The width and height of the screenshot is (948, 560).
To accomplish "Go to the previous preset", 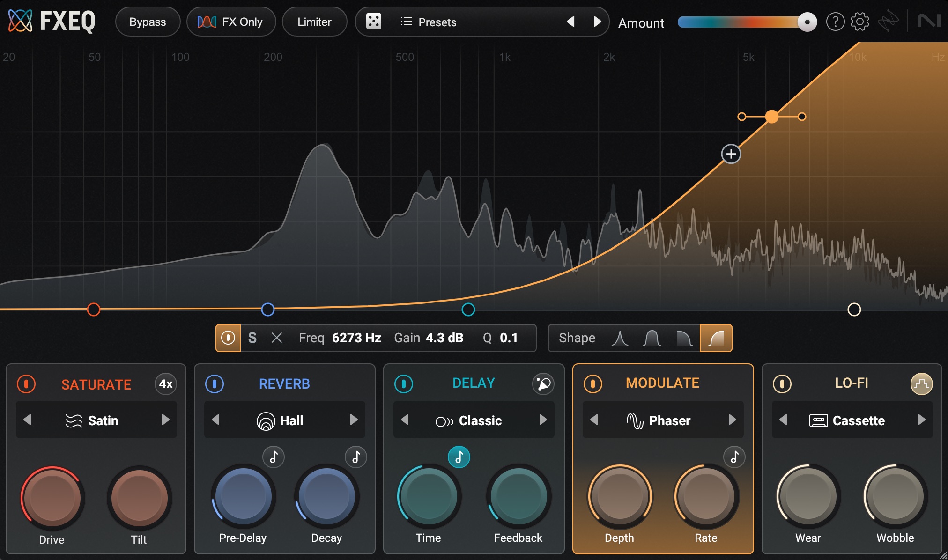I will tap(570, 22).
